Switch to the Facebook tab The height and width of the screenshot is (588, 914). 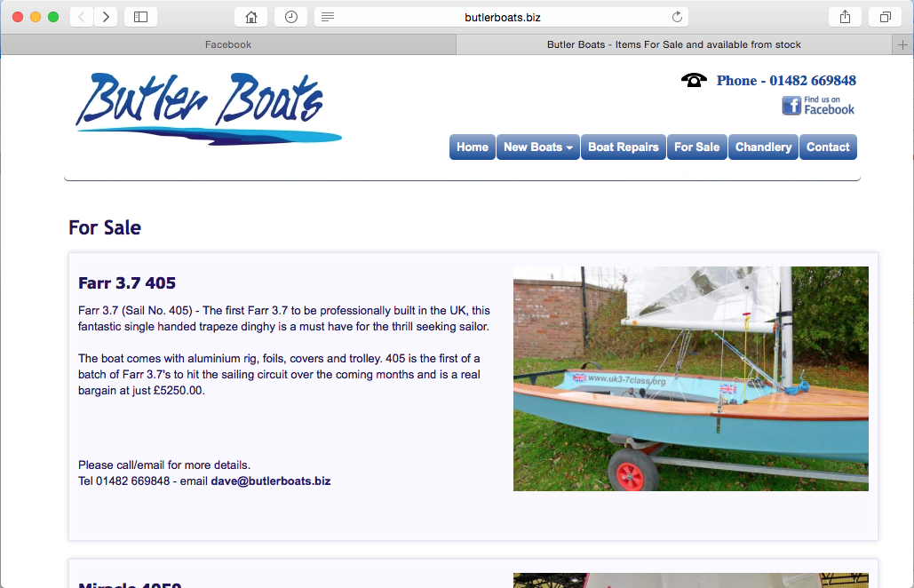[228, 45]
